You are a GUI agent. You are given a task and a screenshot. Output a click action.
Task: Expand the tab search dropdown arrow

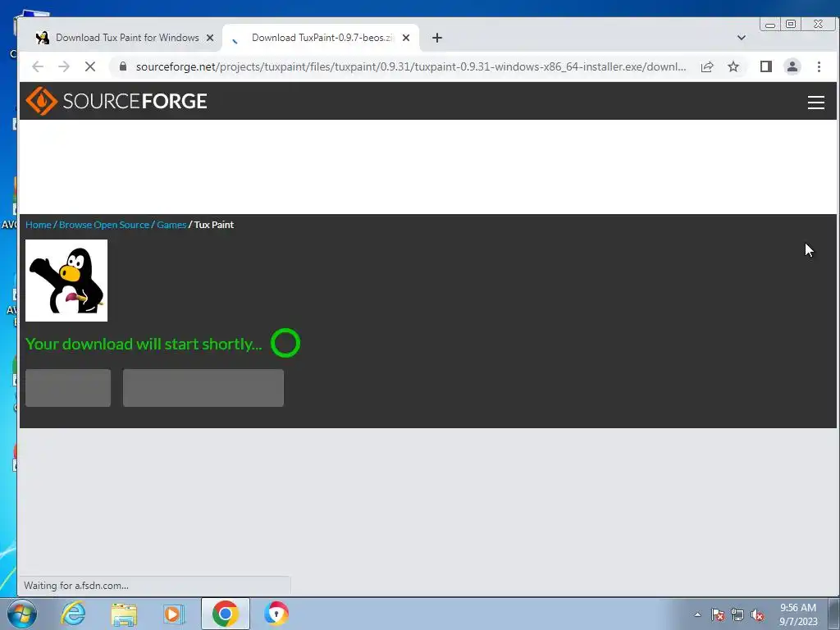[742, 38]
